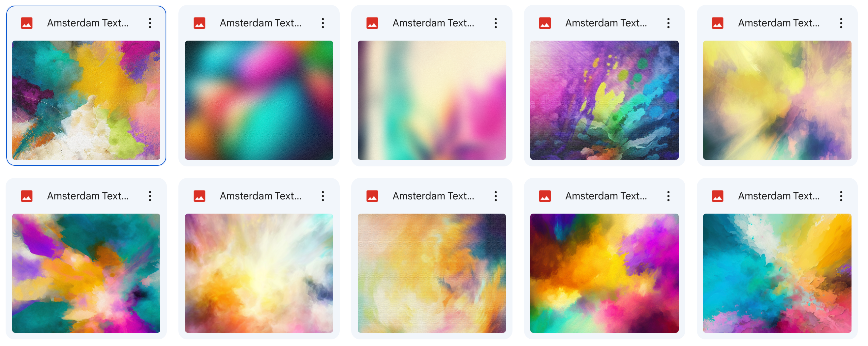Open three-dot menu on white-yellow explosion file
The width and height of the screenshot is (868, 346).
tap(323, 196)
